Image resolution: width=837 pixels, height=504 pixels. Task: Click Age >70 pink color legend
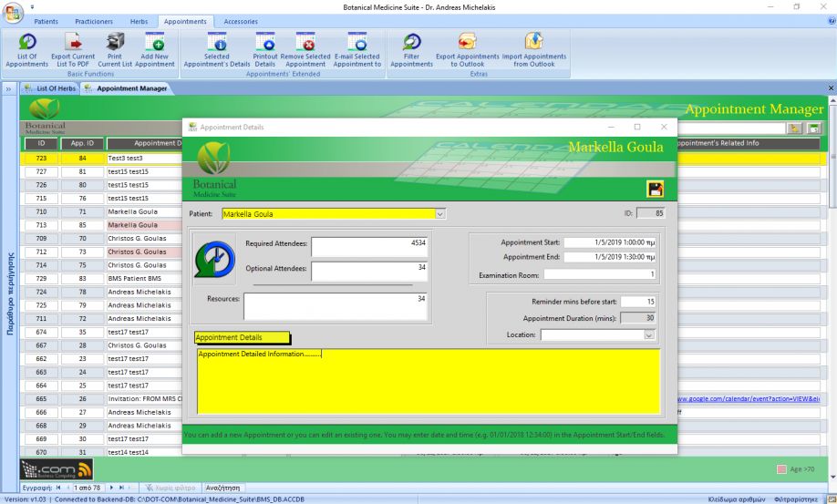click(781, 469)
